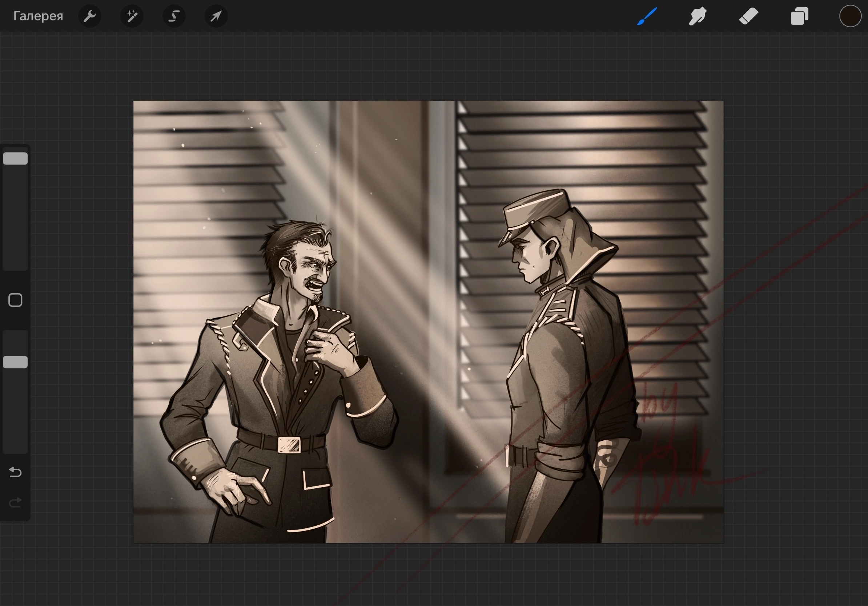Activate the Selection S-shaped tool

click(x=174, y=16)
